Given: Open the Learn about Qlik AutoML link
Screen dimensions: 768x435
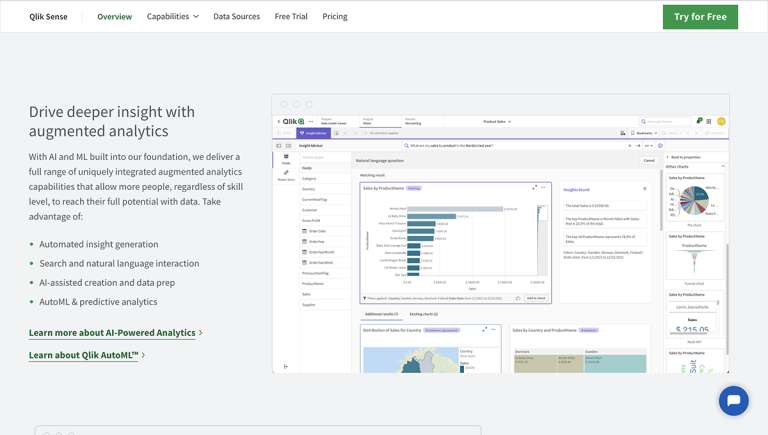Looking at the screenshot, I should 84,355.
